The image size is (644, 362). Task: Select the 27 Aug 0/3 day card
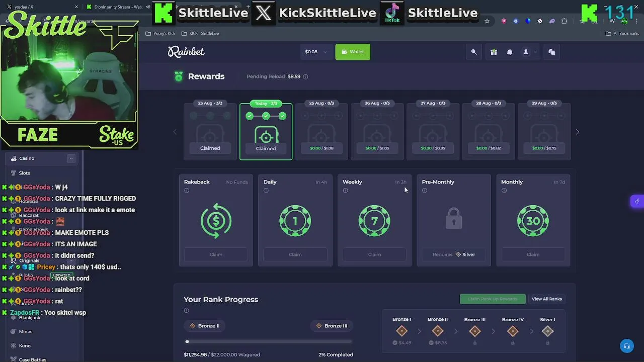(433, 131)
